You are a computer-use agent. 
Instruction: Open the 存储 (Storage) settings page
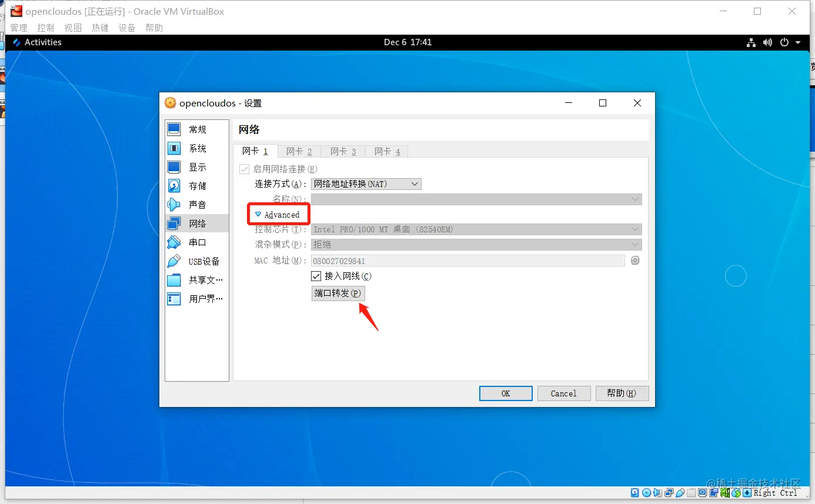pyautogui.click(x=196, y=186)
